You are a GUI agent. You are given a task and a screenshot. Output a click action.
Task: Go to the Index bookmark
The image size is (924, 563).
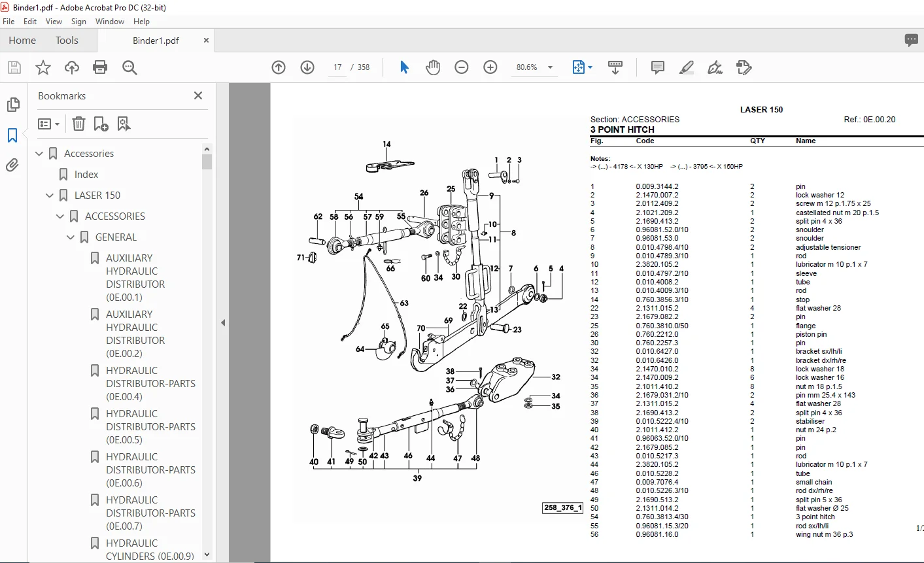86,175
